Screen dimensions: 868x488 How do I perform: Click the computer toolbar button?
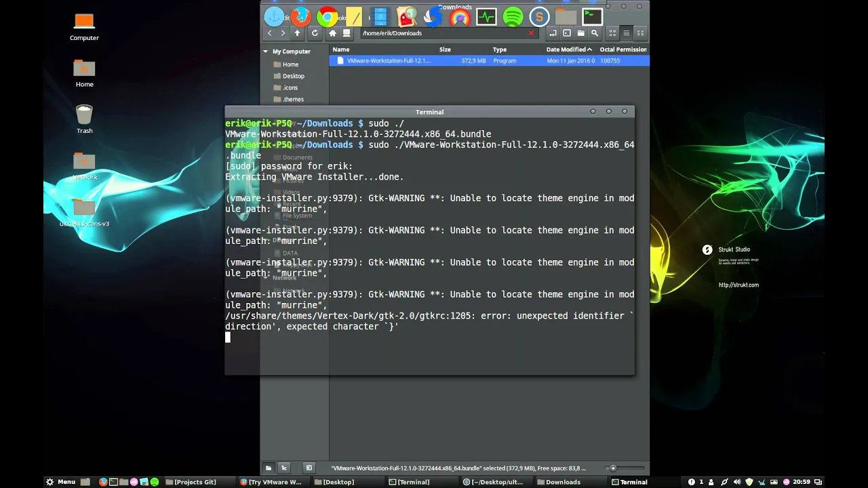tap(347, 33)
